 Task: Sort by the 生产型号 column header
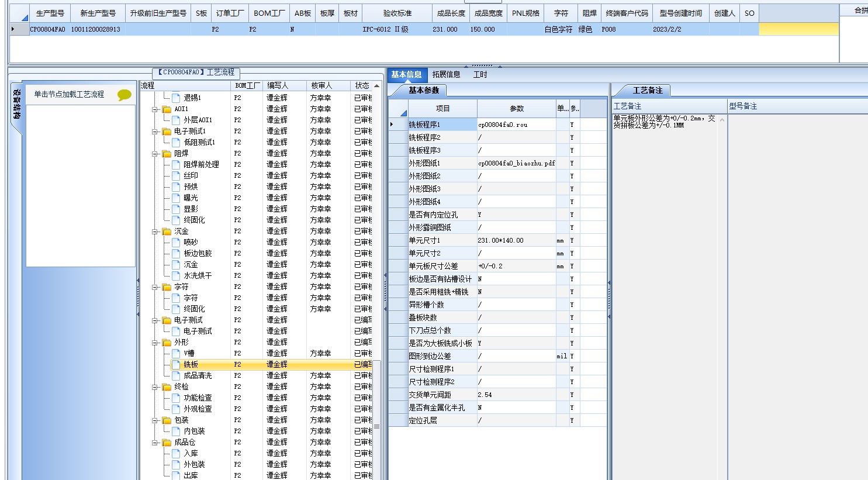(50, 13)
